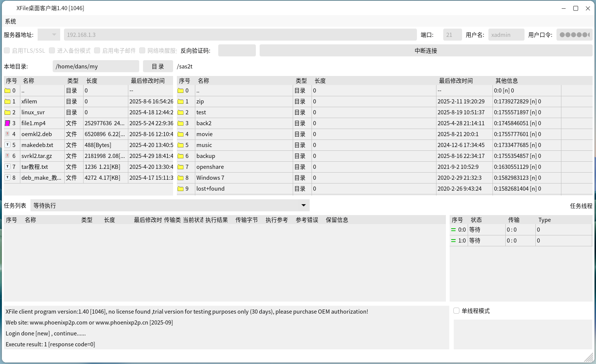Screen dimensions: 596x364
Task: Click the local directory path field
Action: (96, 66)
